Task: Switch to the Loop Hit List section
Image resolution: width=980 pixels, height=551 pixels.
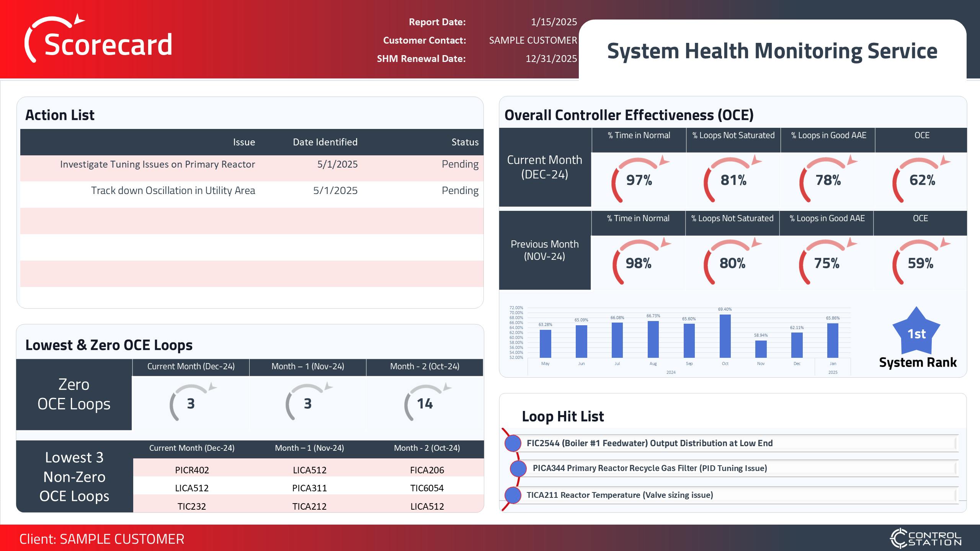Action: coord(563,416)
